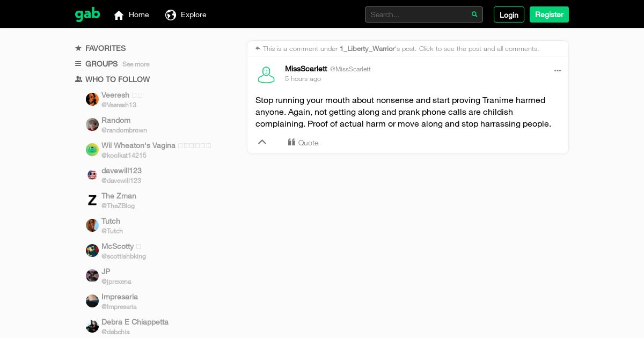This screenshot has width=644, height=338.
Task: Click the Register button
Action: (x=549, y=14)
